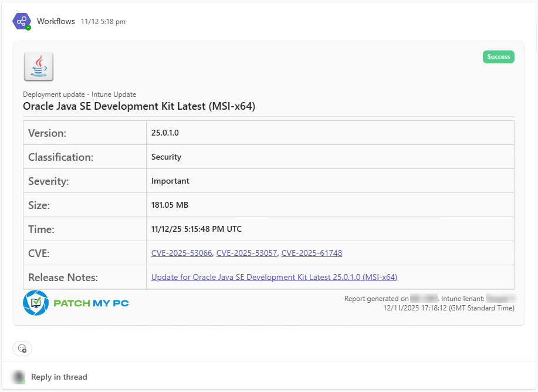Click the 181.05 MB size value

coord(170,205)
